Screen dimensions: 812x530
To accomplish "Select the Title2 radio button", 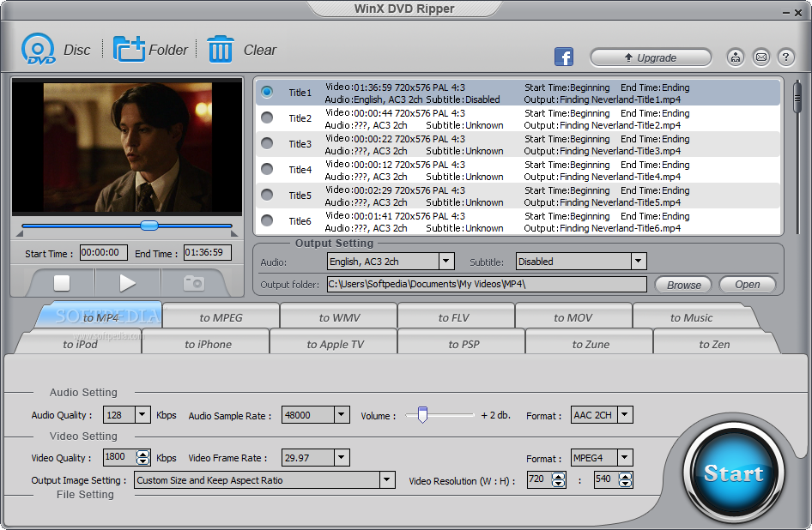I will (x=267, y=118).
